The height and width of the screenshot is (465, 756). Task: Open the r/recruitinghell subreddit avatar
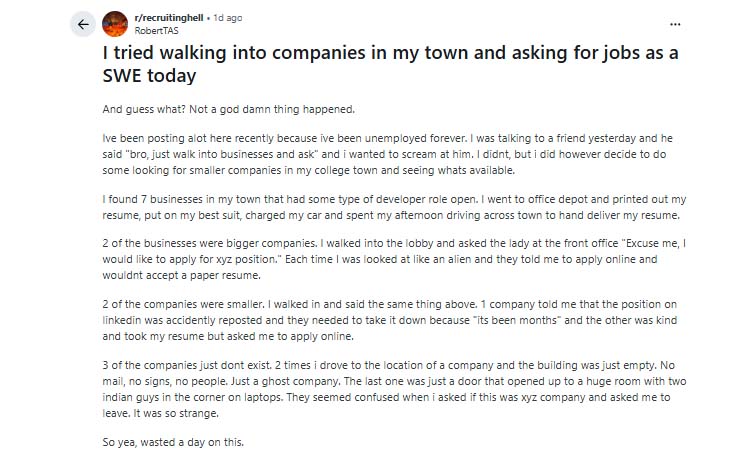tap(116, 24)
